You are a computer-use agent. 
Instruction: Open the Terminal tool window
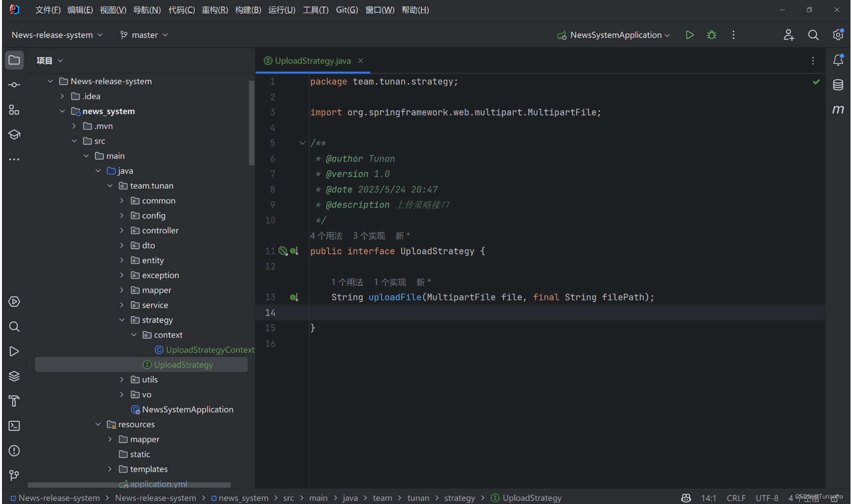click(x=14, y=425)
